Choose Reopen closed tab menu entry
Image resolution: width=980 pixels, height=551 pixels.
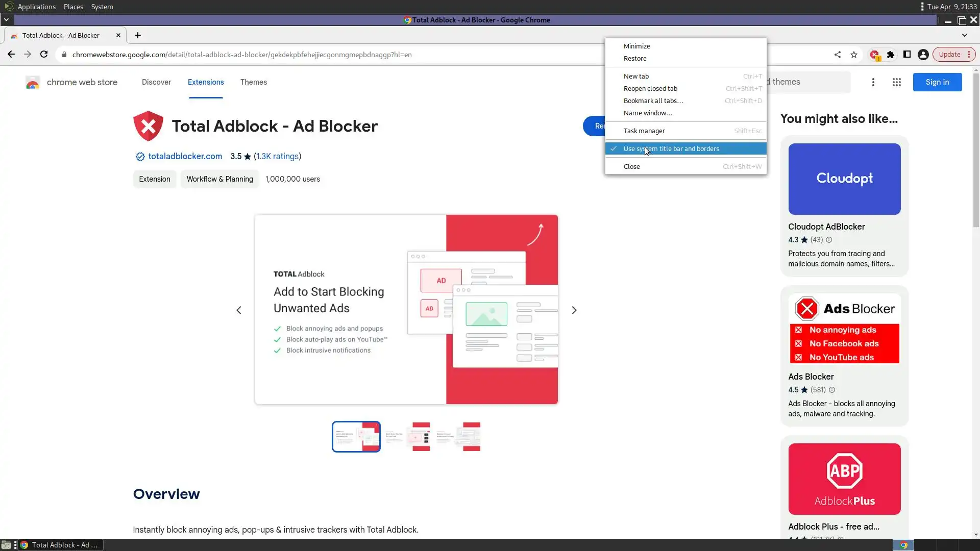(x=650, y=89)
